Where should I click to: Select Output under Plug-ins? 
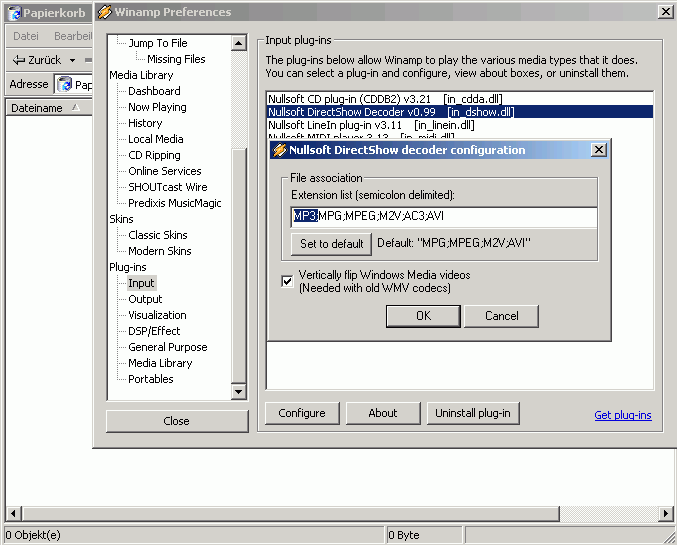pyautogui.click(x=145, y=299)
